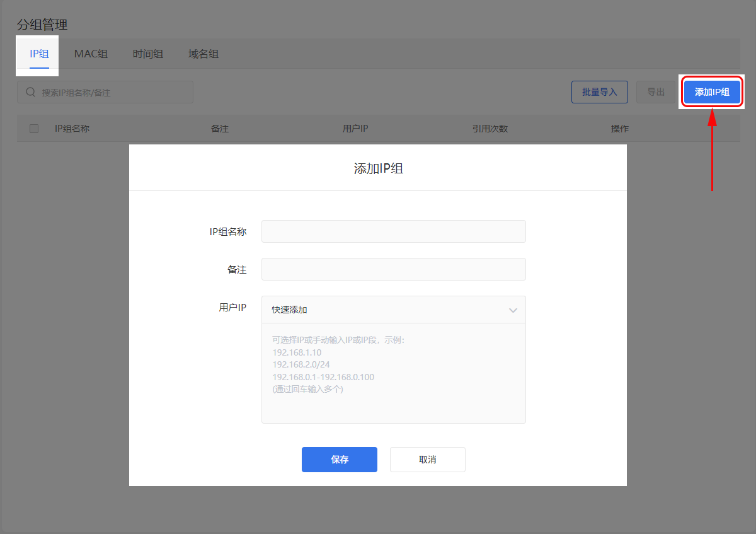Click the IP组名称 column header

pos(72,129)
